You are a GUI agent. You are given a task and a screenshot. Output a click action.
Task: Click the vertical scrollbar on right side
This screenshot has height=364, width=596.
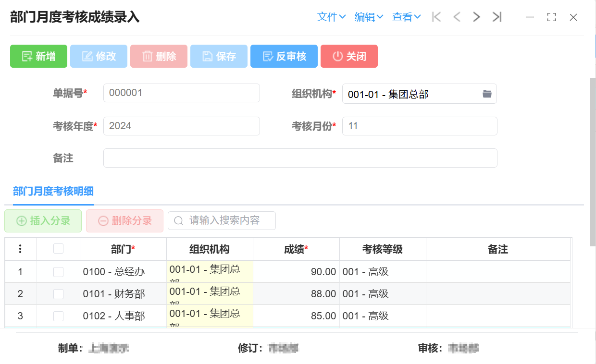(x=592, y=163)
